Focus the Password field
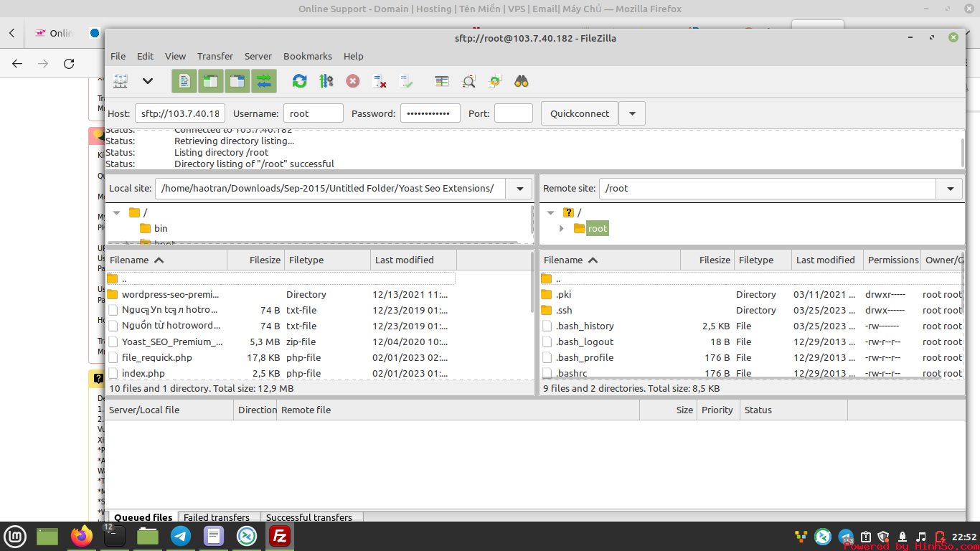The height and width of the screenshot is (551, 980). point(430,113)
